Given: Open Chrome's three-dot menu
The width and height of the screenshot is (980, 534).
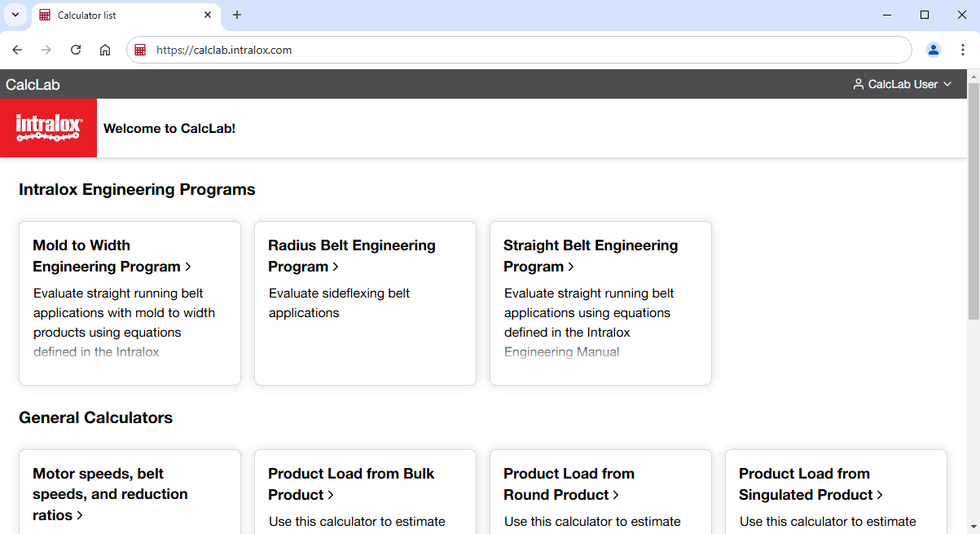Looking at the screenshot, I should tap(962, 50).
